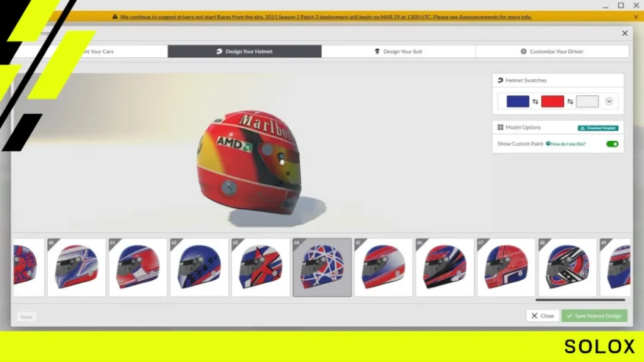Click the Close button beside Save Helmet Design
The image size is (644, 362).
[x=543, y=315]
